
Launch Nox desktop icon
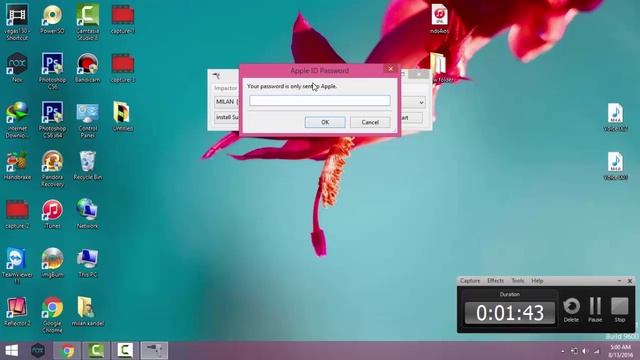pos(17,68)
